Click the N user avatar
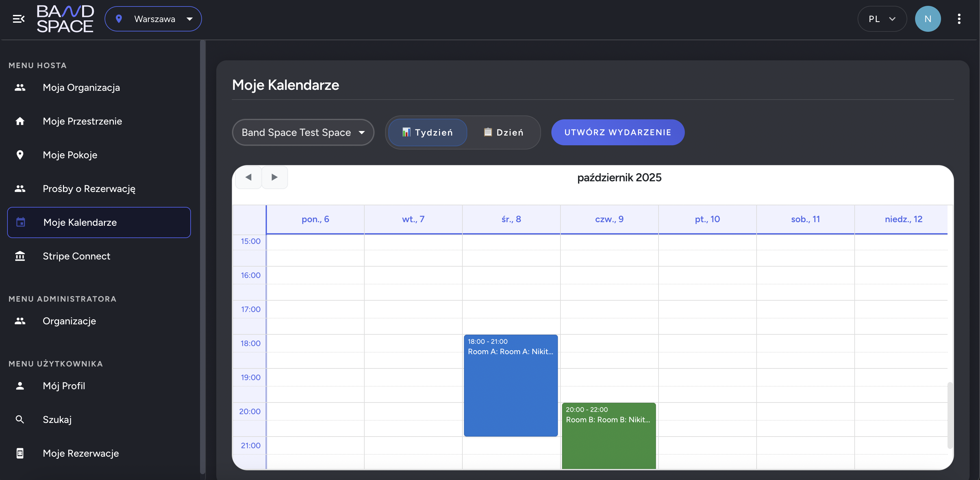 click(x=927, y=18)
